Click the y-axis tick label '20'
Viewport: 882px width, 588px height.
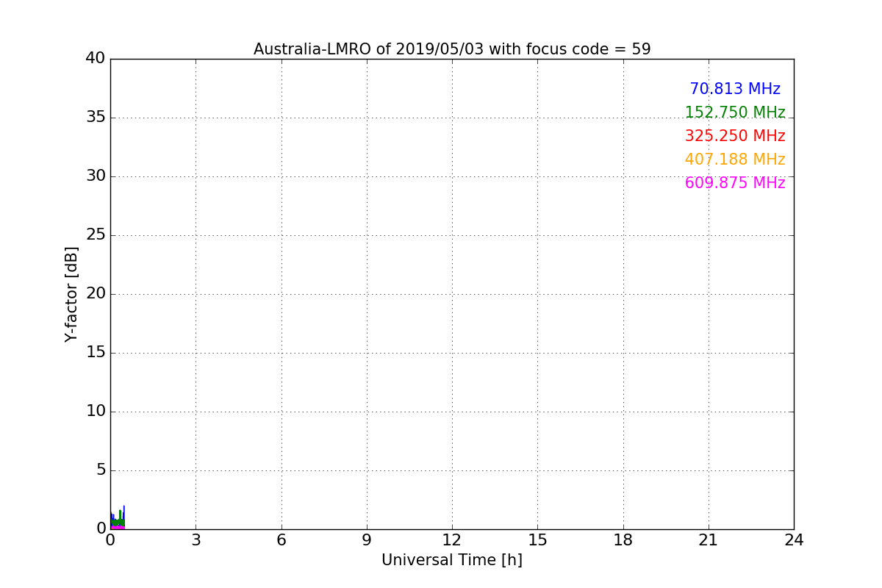tap(96, 293)
